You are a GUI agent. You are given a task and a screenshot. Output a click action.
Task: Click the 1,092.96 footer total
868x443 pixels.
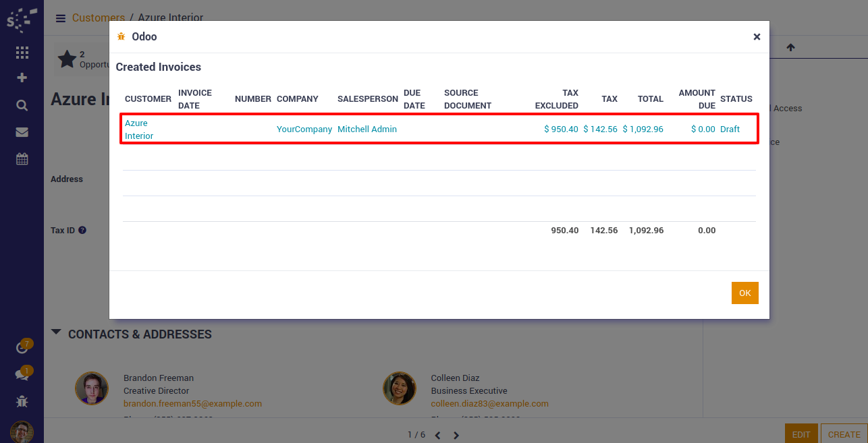coord(646,231)
